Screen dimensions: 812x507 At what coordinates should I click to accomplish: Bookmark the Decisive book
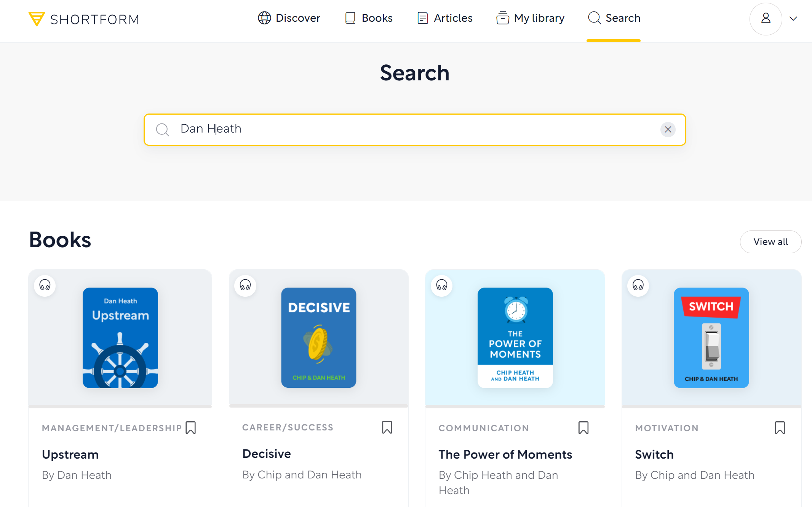(x=387, y=427)
